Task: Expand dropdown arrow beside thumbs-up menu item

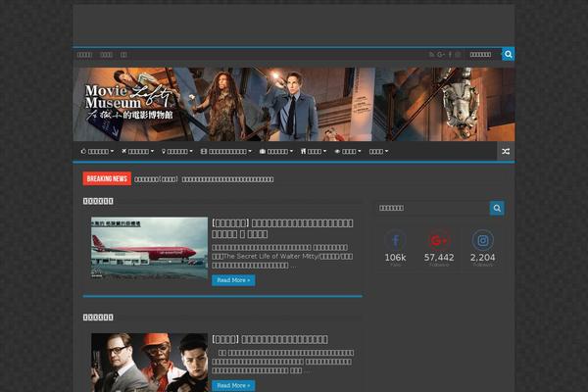Action: tap(112, 151)
